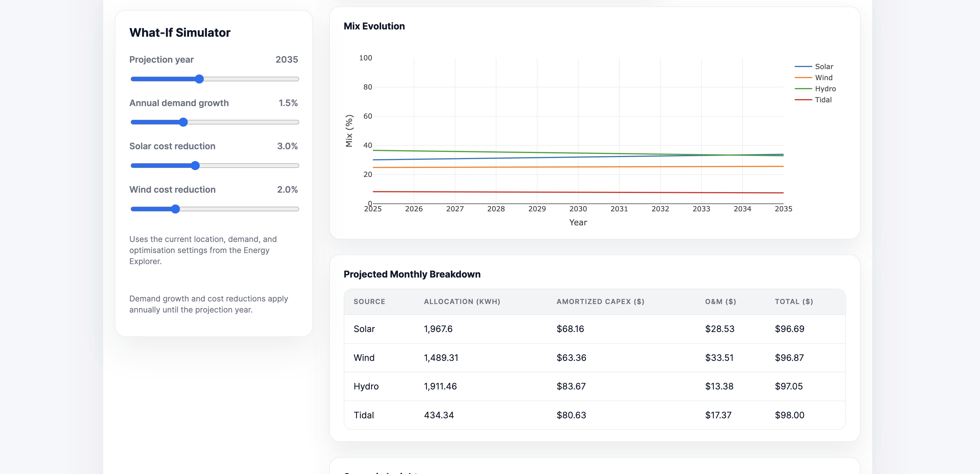Click the Projection year slider handle
This screenshot has width=980, height=474.
pos(199,79)
